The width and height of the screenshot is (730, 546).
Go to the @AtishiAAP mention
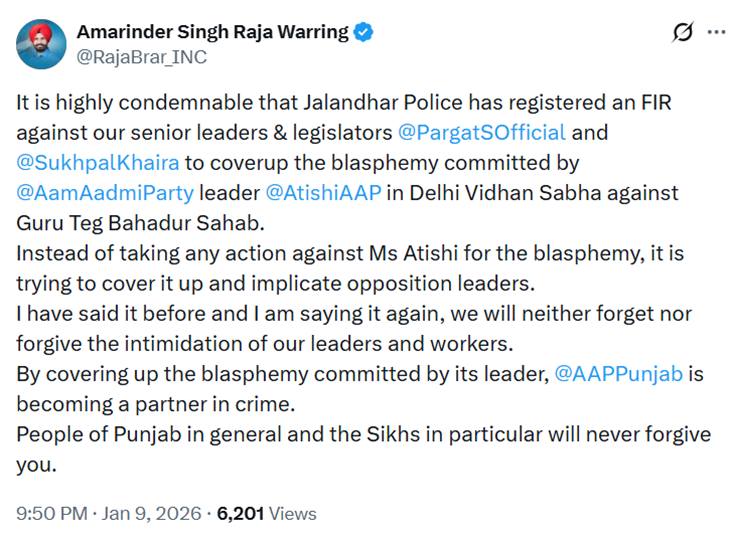[x=327, y=191]
